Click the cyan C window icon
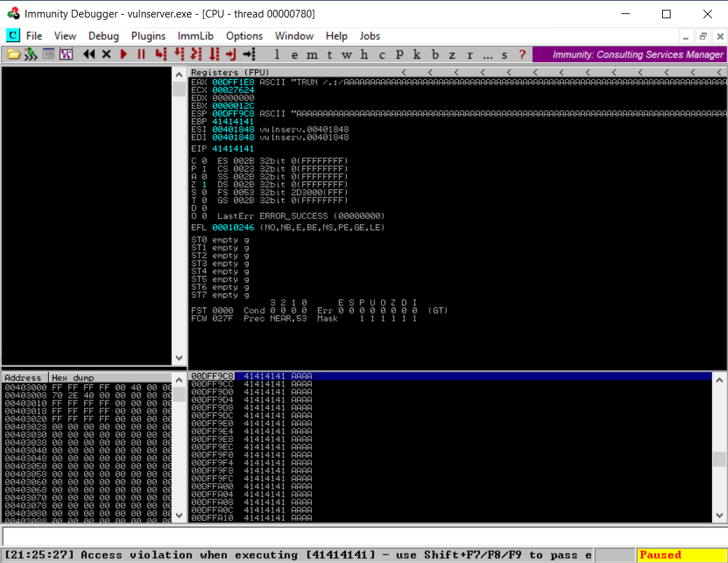This screenshot has height=563, width=728. 13,35
